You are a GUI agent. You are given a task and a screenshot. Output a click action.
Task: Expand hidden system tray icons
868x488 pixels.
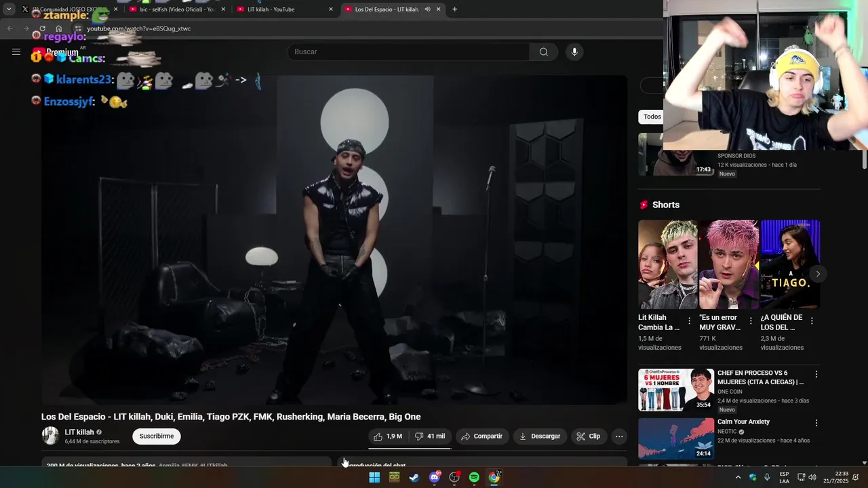pos(738,477)
